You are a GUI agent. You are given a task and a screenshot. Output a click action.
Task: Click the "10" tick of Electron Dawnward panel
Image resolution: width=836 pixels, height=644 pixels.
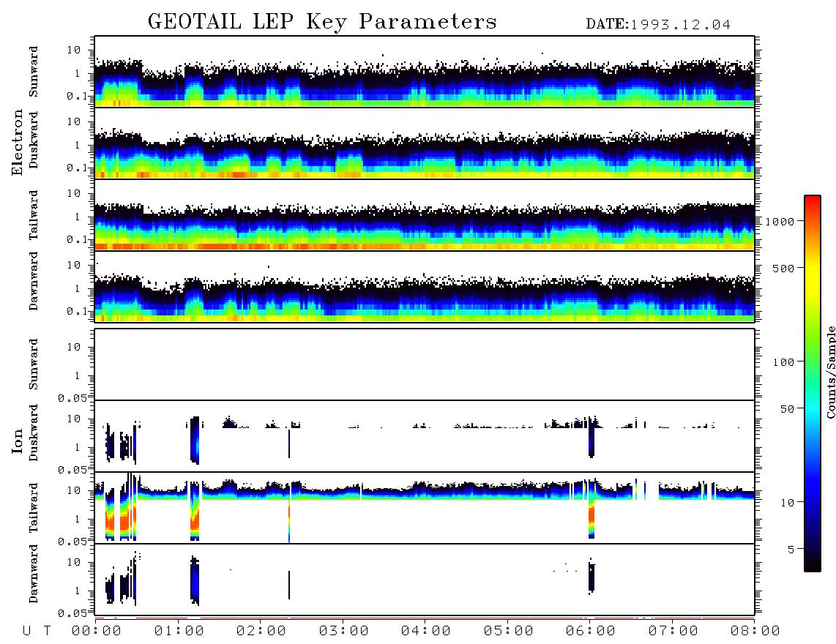point(74,265)
